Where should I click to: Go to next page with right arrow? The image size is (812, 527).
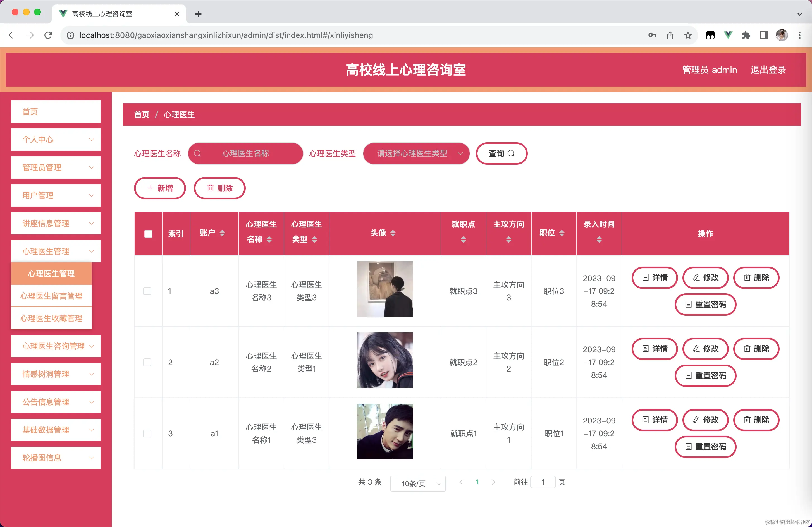click(493, 482)
